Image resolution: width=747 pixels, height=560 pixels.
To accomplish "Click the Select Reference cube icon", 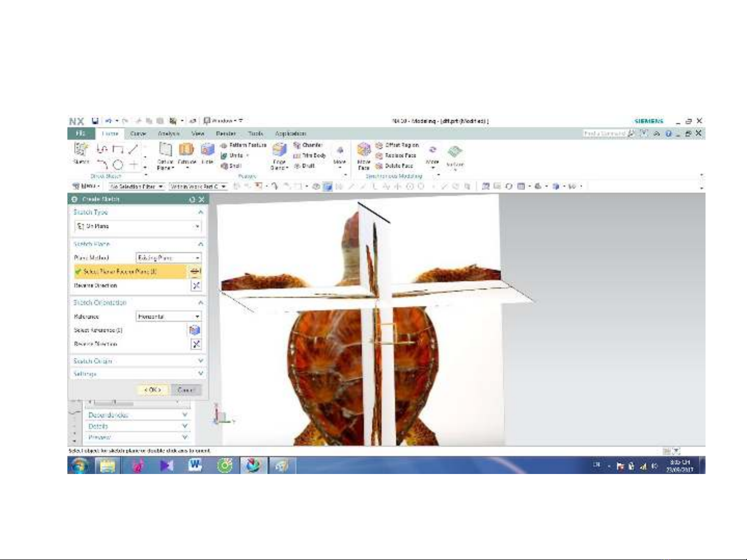I will click(195, 331).
